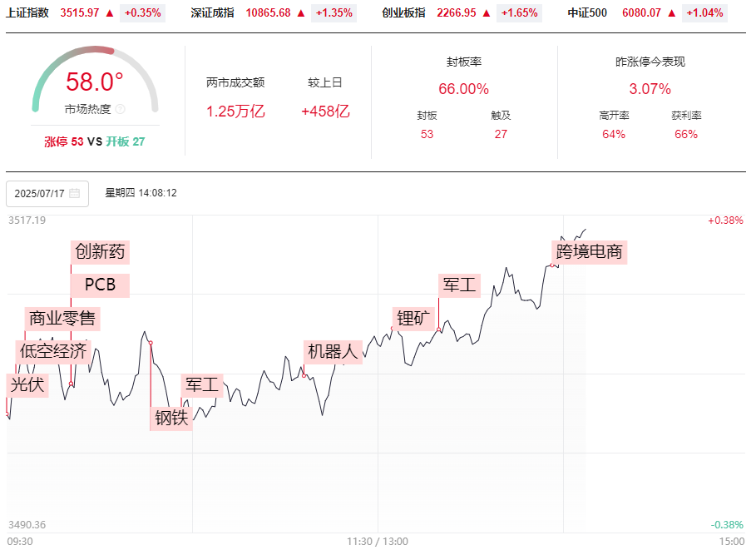
Task: Click the 58.0° market heat gauge
Action: (x=95, y=80)
